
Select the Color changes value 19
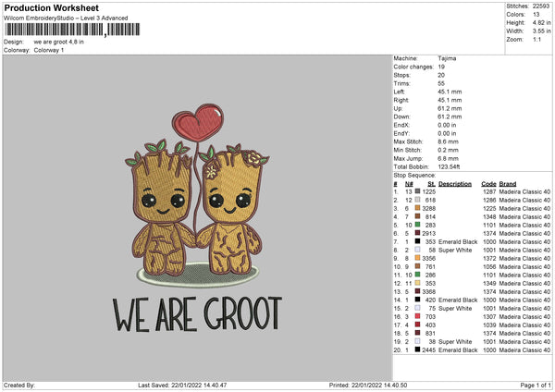(x=441, y=67)
